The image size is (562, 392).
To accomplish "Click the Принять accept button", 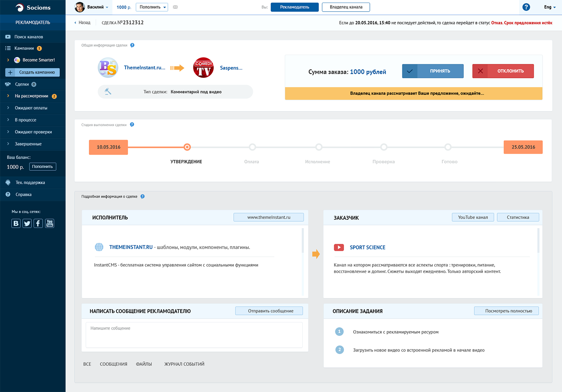I will 433,71.
